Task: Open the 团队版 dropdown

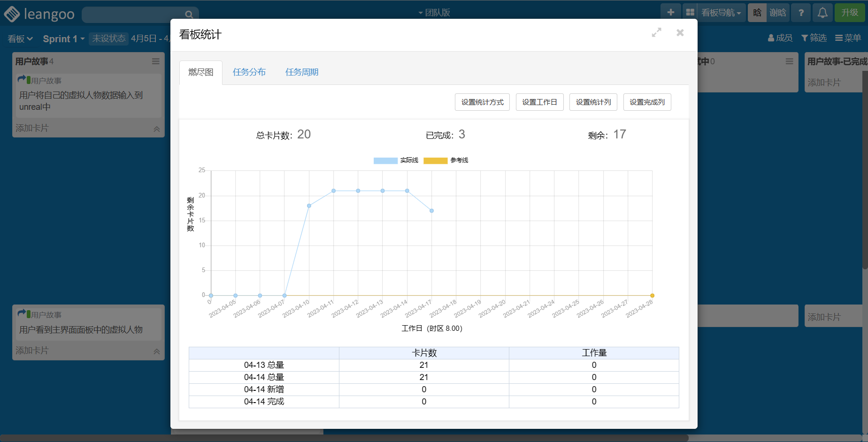Action: click(x=434, y=13)
